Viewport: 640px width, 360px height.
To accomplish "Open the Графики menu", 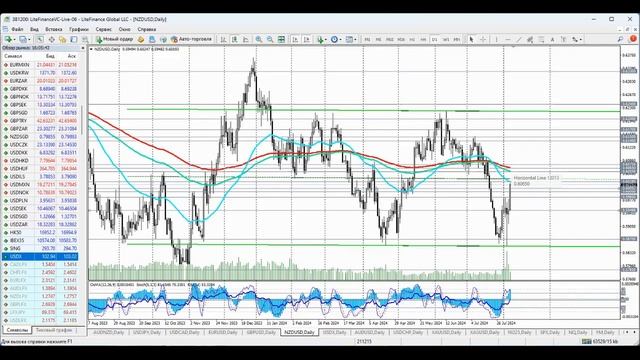I will [x=79, y=29].
